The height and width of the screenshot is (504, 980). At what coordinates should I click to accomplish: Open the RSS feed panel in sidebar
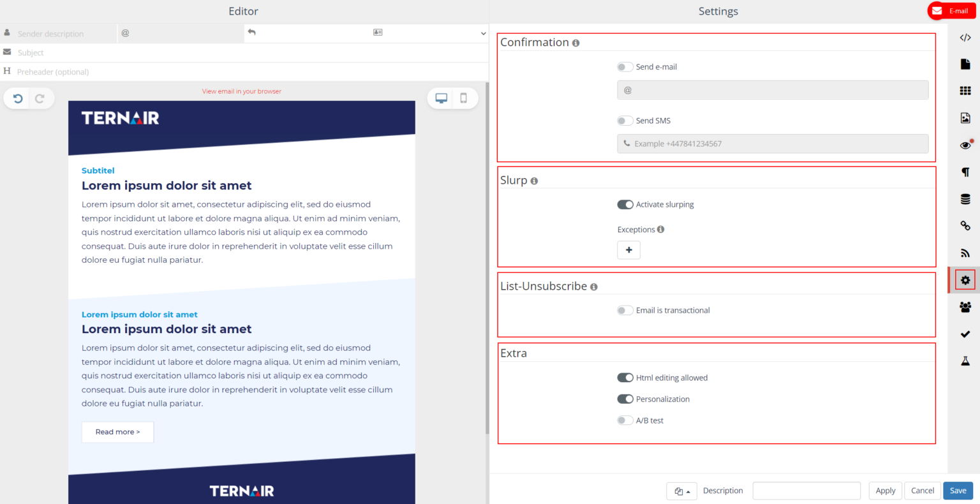[x=965, y=253]
